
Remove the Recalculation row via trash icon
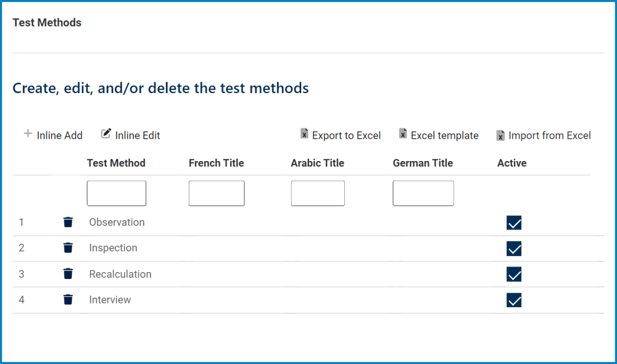[x=68, y=273]
